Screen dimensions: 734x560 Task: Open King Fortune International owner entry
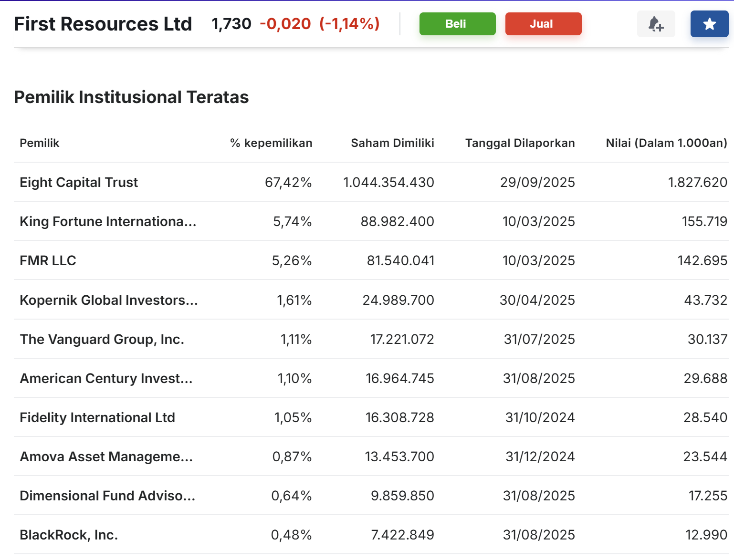click(108, 221)
